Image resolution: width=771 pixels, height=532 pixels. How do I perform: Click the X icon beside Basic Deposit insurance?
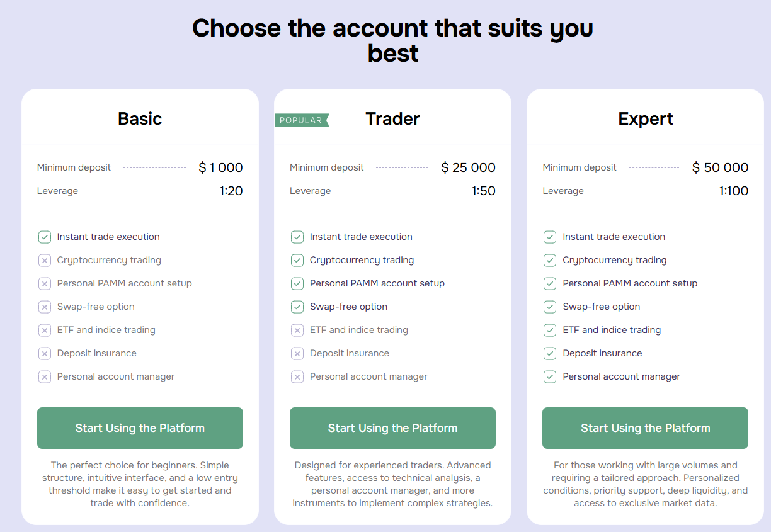[45, 353]
